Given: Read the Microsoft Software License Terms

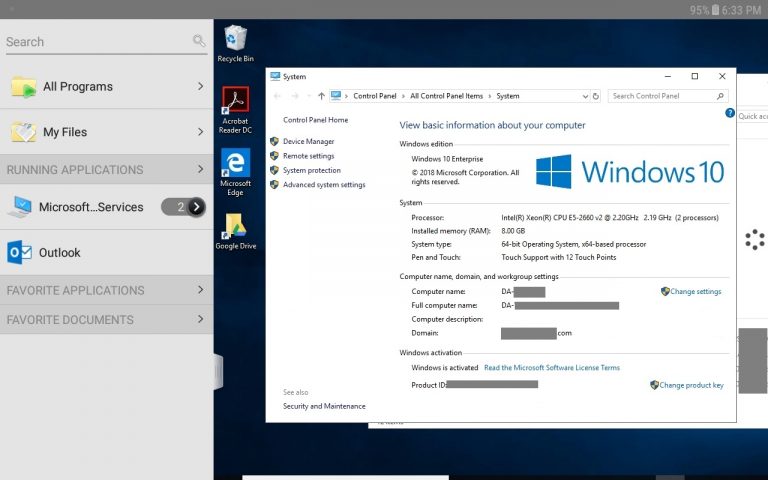Looking at the screenshot, I should pos(552,368).
